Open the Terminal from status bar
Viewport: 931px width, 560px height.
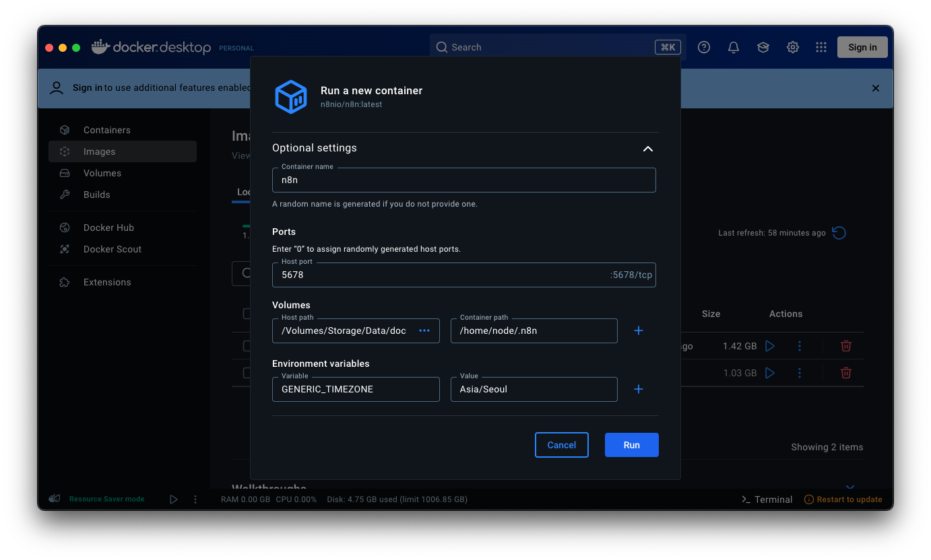[x=767, y=499]
